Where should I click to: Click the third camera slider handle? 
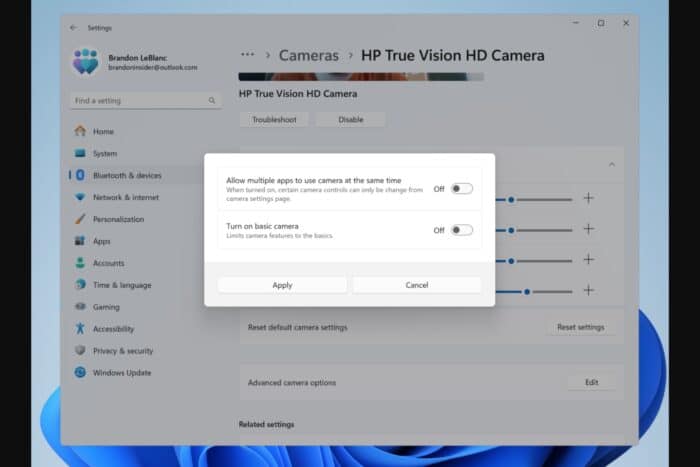(x=511, y=261)
